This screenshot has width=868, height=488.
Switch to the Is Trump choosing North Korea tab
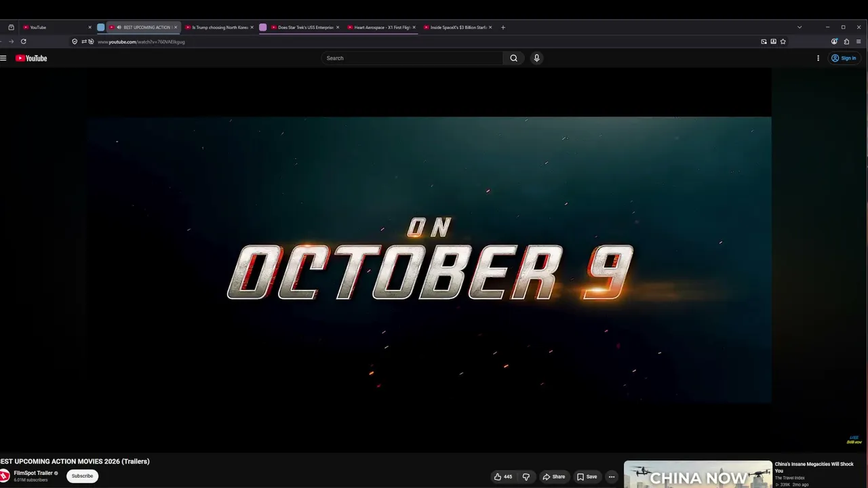tap(220, 27)
